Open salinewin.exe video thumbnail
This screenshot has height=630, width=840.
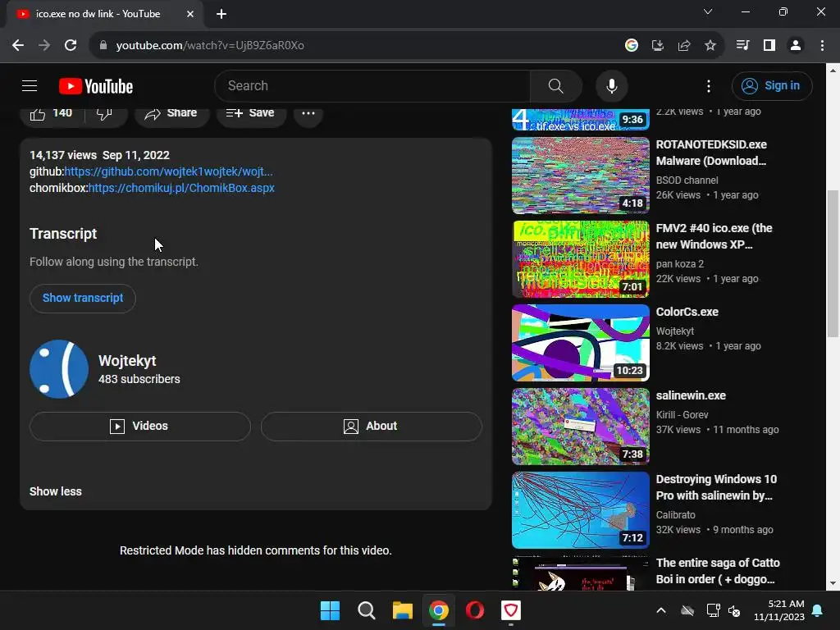coord(580,427)
